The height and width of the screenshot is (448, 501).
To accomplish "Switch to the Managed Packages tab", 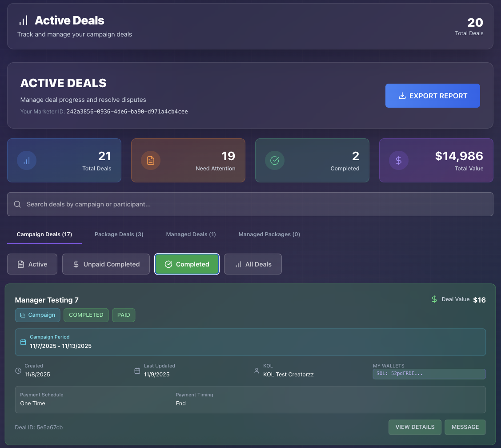I will (x=269, y=234).
